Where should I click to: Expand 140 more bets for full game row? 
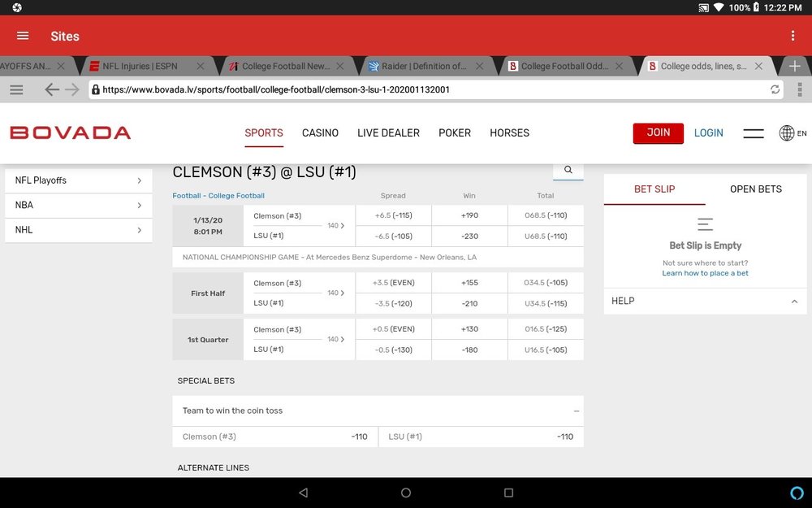pos(336,225)
